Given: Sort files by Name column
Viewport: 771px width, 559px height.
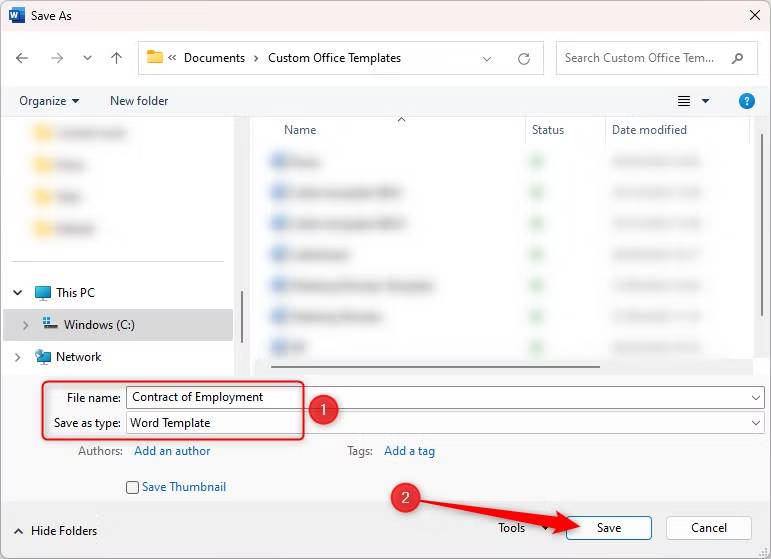Looking at the screenshot, I should pyautogui.click(x=300, y=130).
